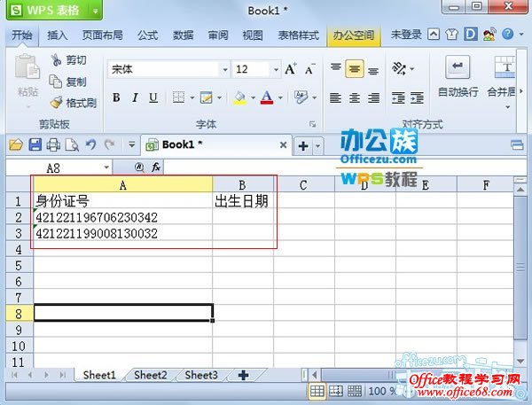The height and width of the screenshot is (405, 532).
Task: Switch to Sheet2 tab
Action: pos(151,375)
